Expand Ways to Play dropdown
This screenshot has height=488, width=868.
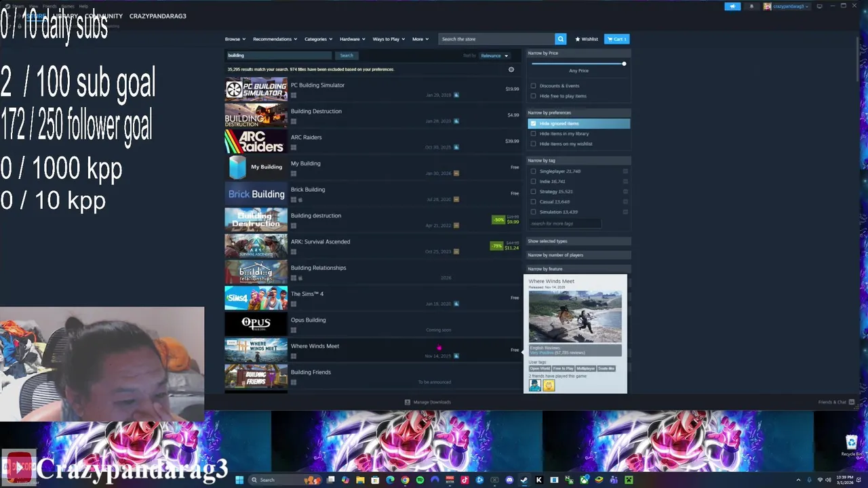[x=388, y=39]
